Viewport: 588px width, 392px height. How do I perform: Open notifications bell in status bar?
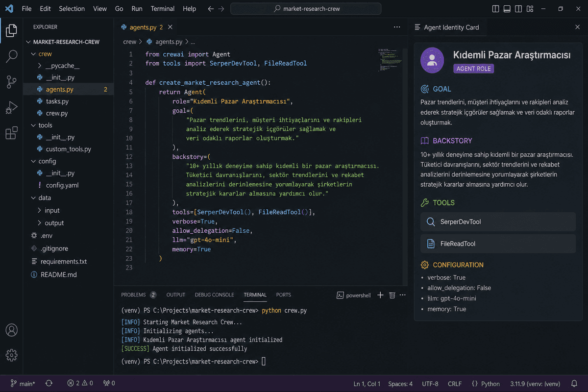point(574,384)
